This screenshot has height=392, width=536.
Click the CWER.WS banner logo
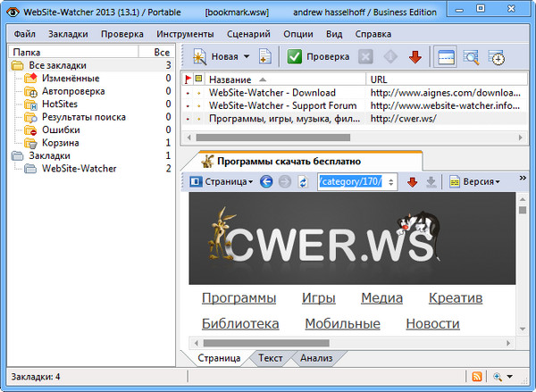pyautogui.click(x=352, y=238)
